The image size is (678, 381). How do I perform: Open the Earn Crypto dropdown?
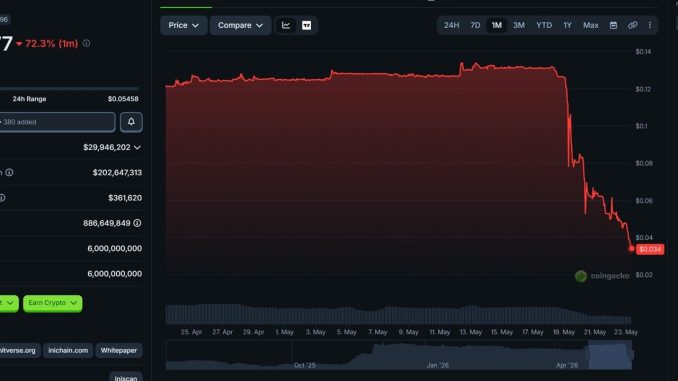click(x=52, y=303)
